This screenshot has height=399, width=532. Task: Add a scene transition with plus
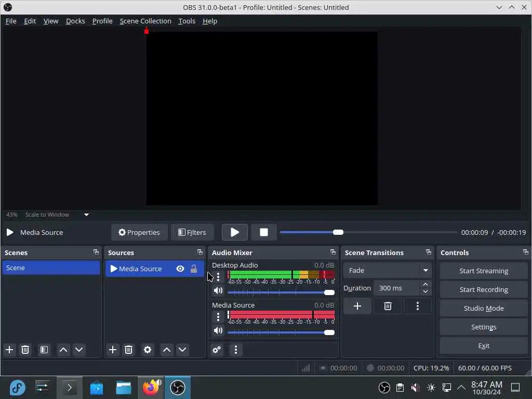tap(357, 307)
